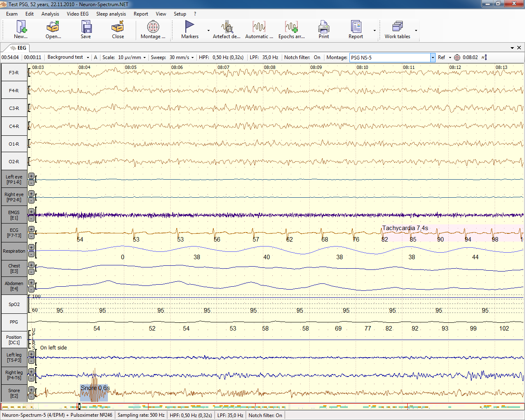
Task: Click the Sampling rate: 500 Hz status entry
Action: coord(141,415)
